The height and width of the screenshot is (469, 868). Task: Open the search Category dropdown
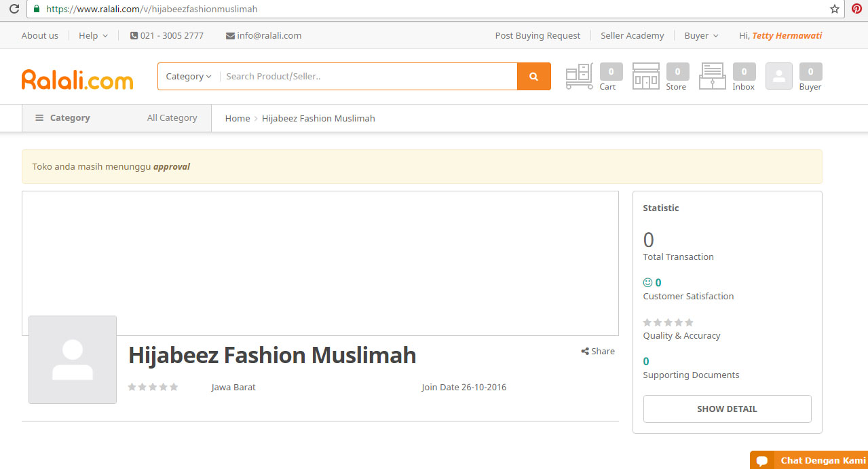click(x=189, y=77)
